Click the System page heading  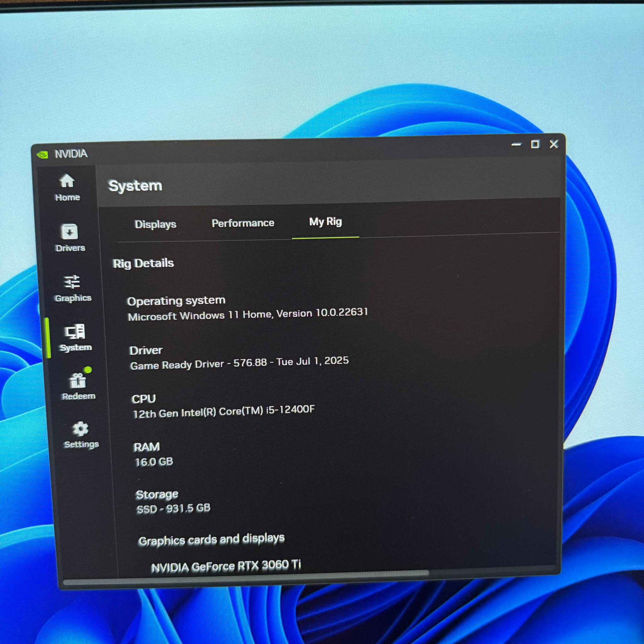(135, 186)
